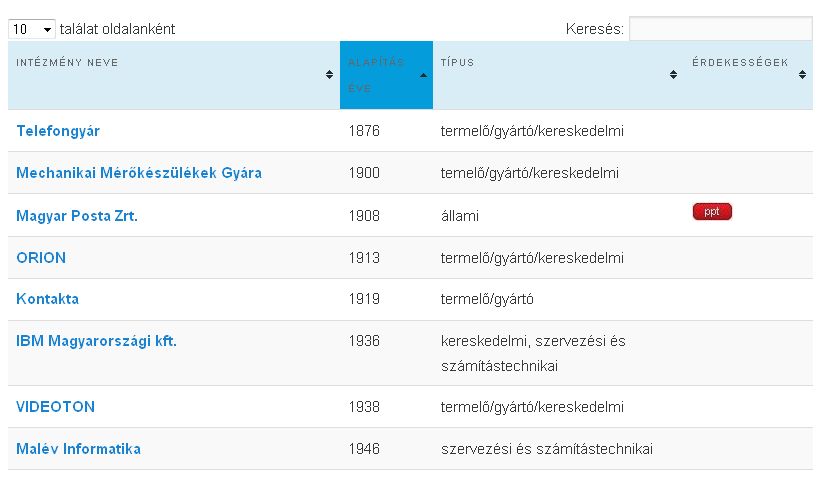Click the sort arrows in Érdekességek column

802,75
